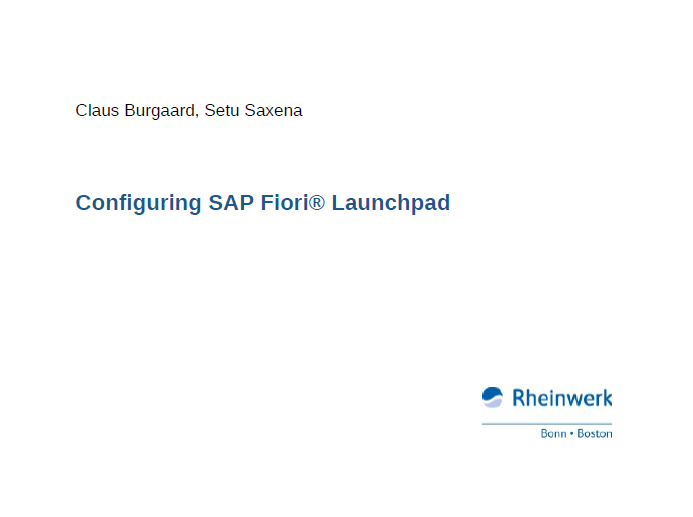Click the registered trademark symbol after Fiori
The height and width of the screenshot is (517, 693).
(x=316, y=203)
